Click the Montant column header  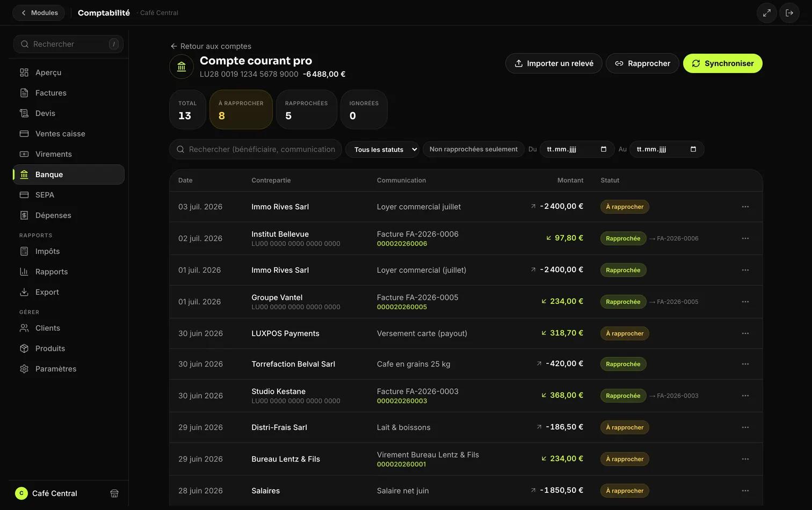(x=570, y=180)
